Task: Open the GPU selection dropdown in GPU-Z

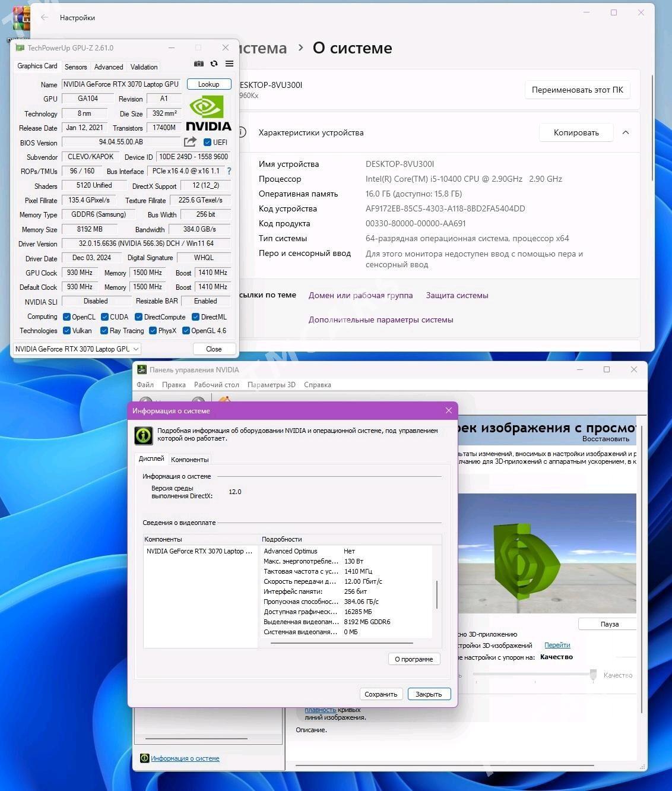Action: (x=77, y=349)
